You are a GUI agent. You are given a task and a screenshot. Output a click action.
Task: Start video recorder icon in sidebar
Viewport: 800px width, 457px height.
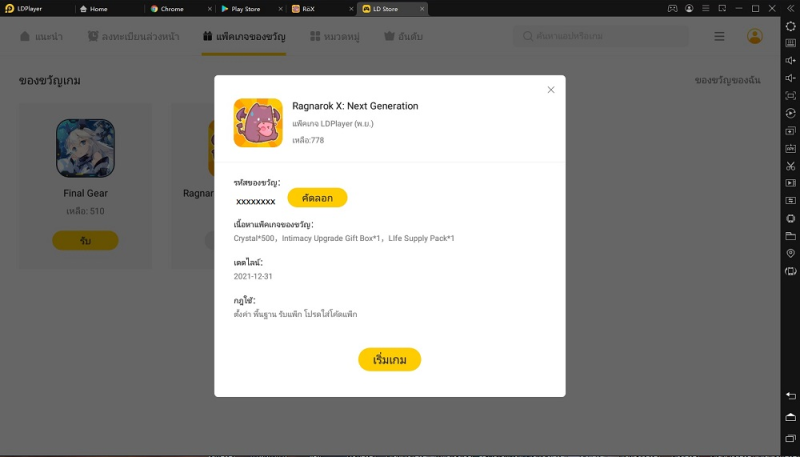point(790,183)
